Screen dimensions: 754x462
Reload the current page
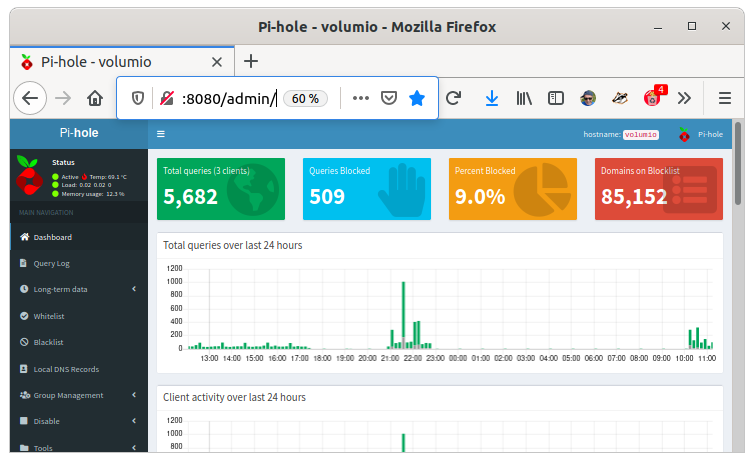453,98
